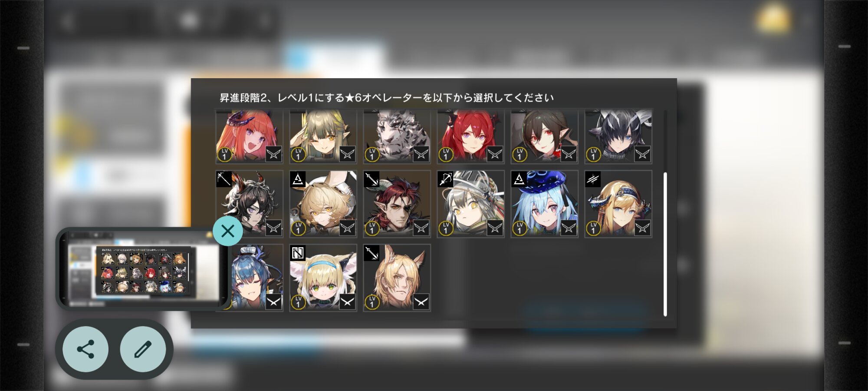Choose the white snow leopard operator
Screen dimensions: 868x391
(397, 136)
